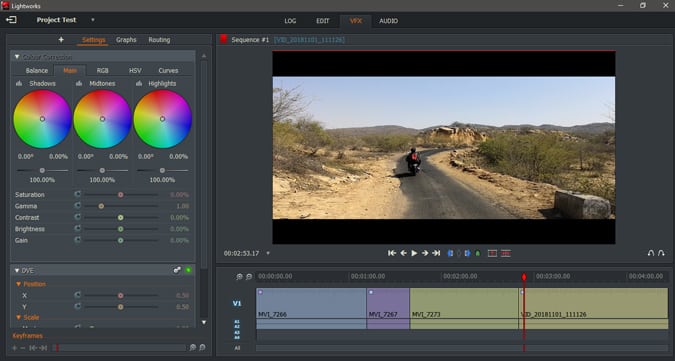Collapse the DVE effect panel
Image resolution: width=675 pixels, height=361 pixels.
pyautogui.click(x=17, y=270)
